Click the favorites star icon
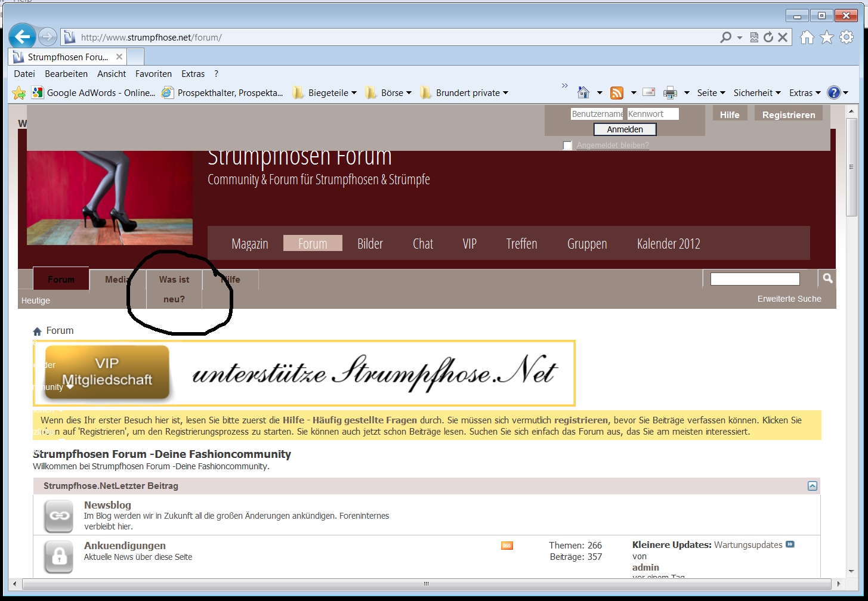This screenshot has height=601, width=868. (x=827, y=38)
